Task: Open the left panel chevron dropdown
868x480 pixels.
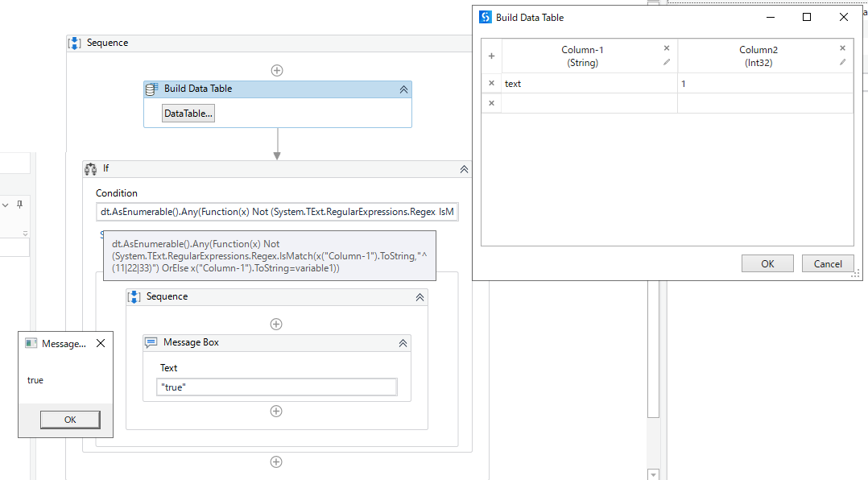Action: click(5, 205)
